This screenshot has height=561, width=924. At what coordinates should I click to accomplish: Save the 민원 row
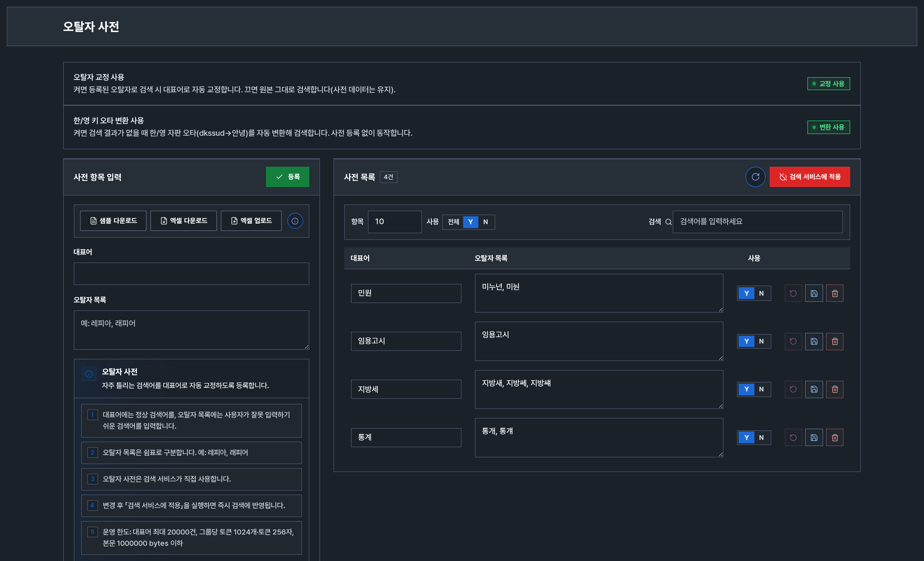814,293
